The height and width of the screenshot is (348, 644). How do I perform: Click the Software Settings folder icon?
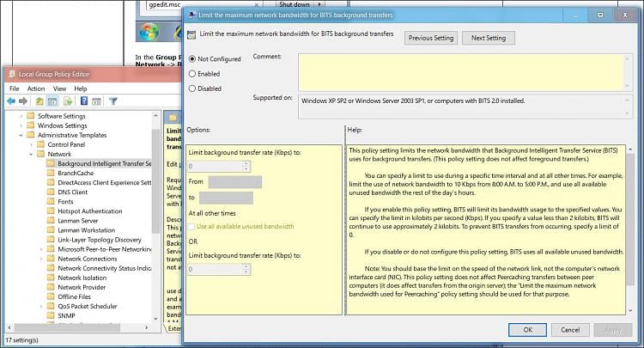tap(31, 116)
